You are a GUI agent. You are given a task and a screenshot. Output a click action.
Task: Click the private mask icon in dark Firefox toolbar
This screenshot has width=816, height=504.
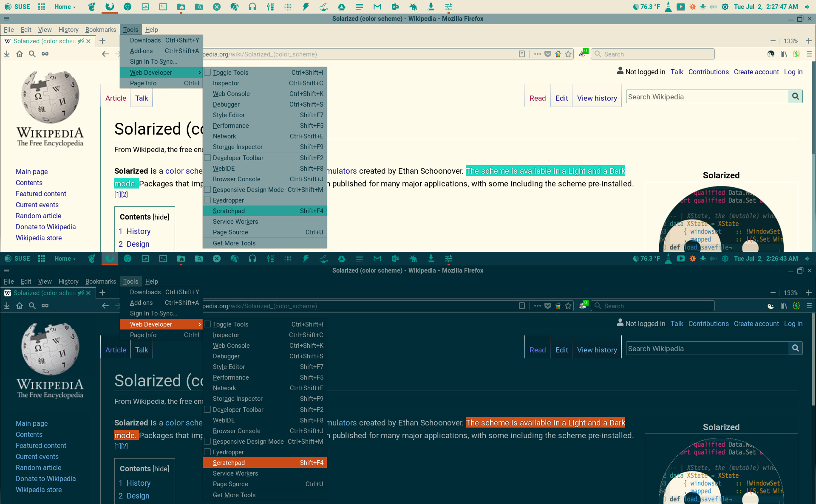tap(45, 306)
